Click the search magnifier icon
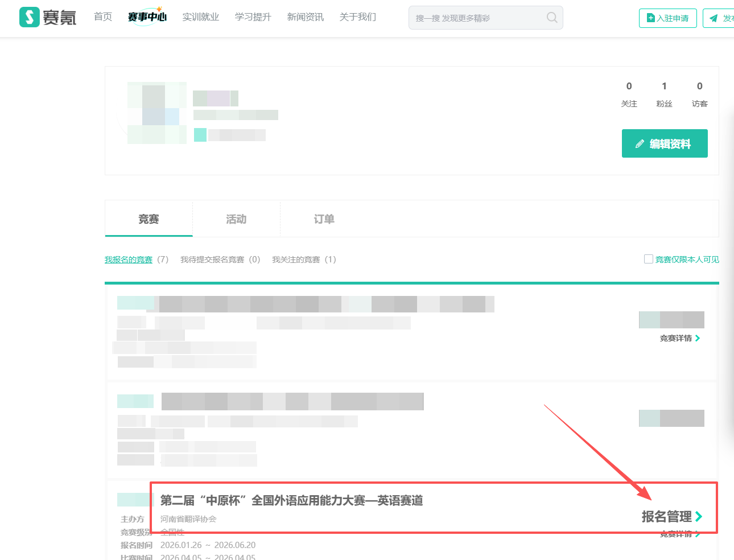The image size is (734, 560). click(x=551, y=18)
